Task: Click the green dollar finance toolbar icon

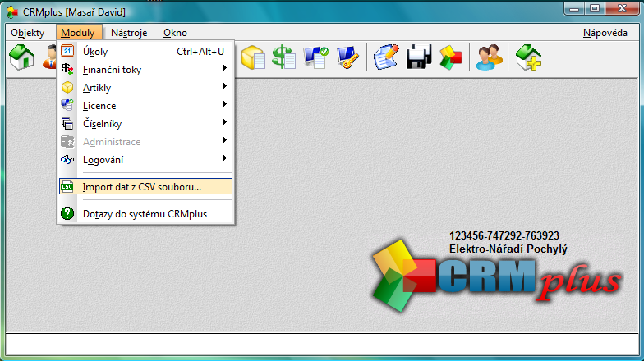Action: pos(284,57)
